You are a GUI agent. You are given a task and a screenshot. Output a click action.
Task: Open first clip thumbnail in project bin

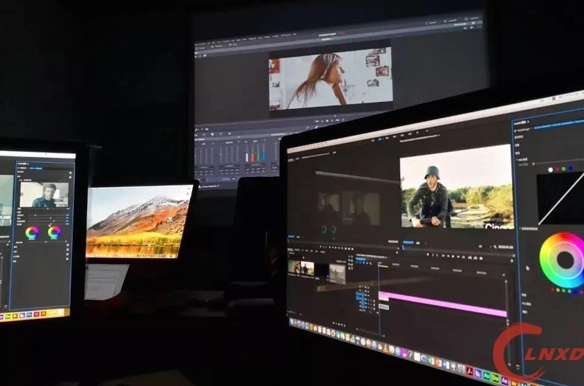[294, 268]
